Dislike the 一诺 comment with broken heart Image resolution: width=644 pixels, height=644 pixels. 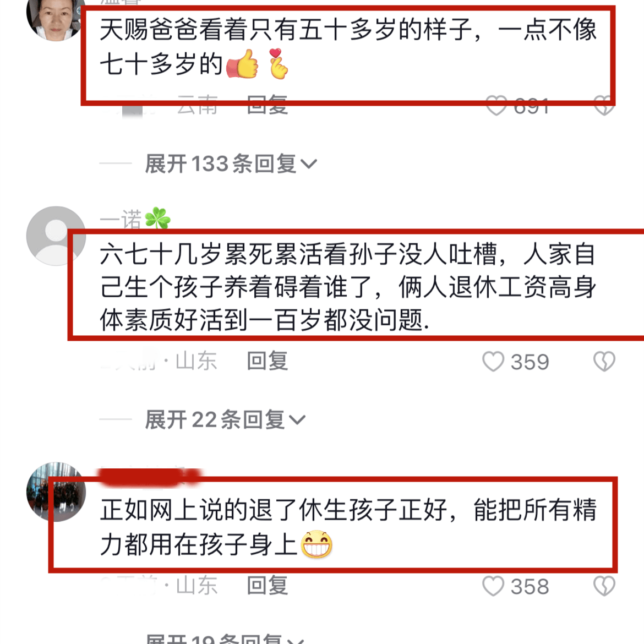coord(604,362)
